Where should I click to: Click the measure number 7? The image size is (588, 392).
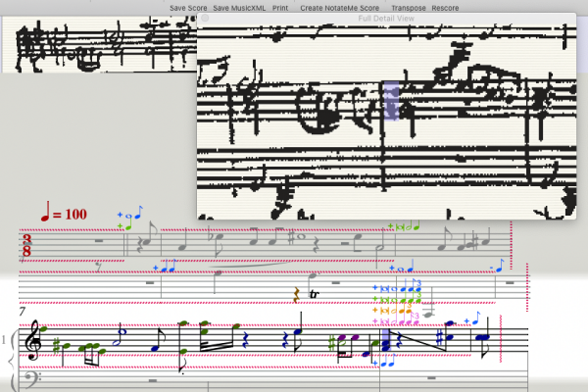tap(23, 312)
